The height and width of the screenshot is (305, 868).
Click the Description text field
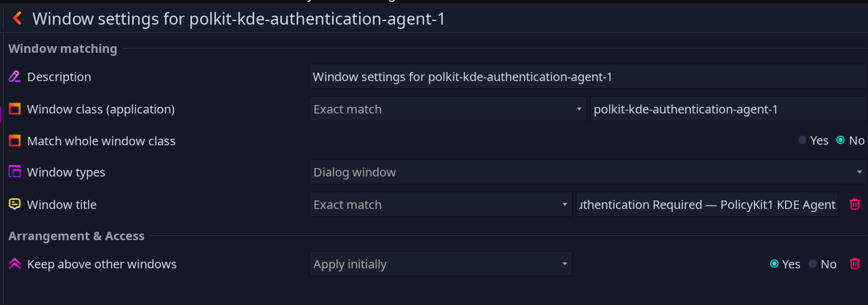pos(588,77)
